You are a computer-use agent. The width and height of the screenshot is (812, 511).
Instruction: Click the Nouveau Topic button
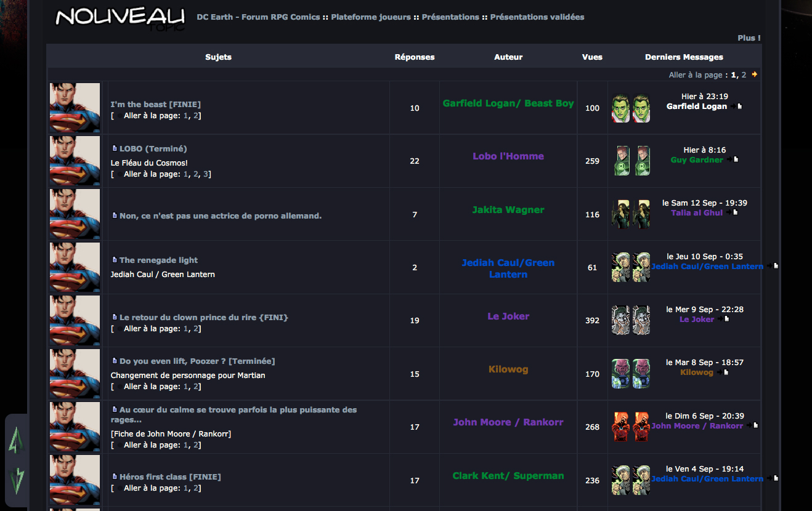pyautogui.click(x=120, y=18)
